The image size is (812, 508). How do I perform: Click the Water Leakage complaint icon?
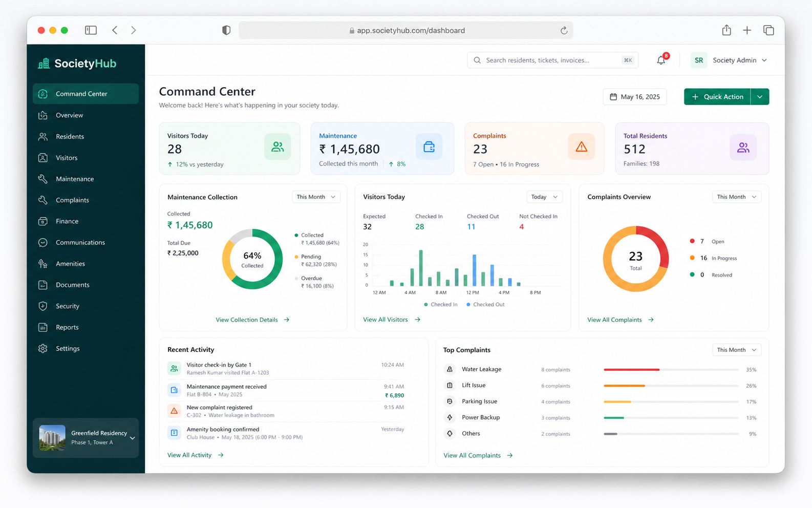pyautogui.click(x=450, y=369)
